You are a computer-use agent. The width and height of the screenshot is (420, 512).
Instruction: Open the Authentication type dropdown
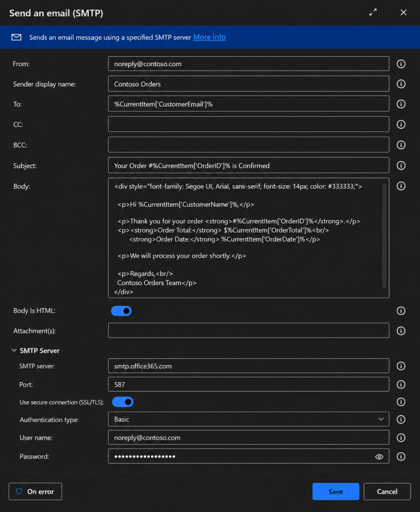[x=249, y=419]
